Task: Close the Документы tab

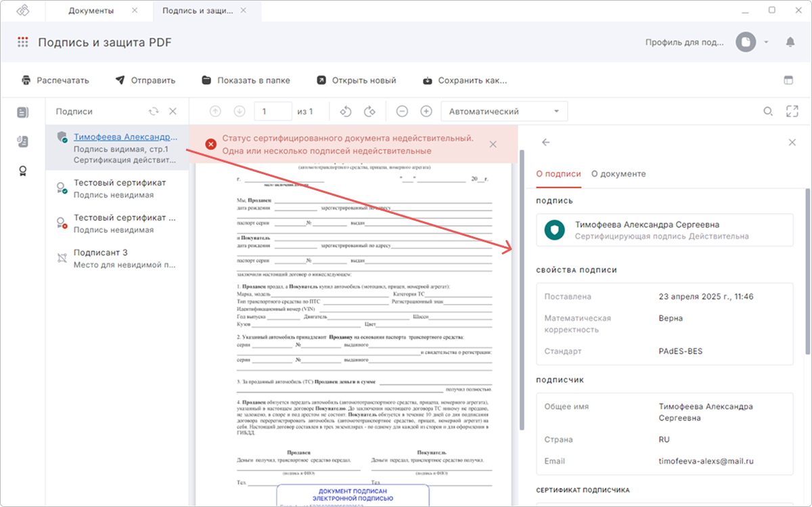Action: coord(135,10)
